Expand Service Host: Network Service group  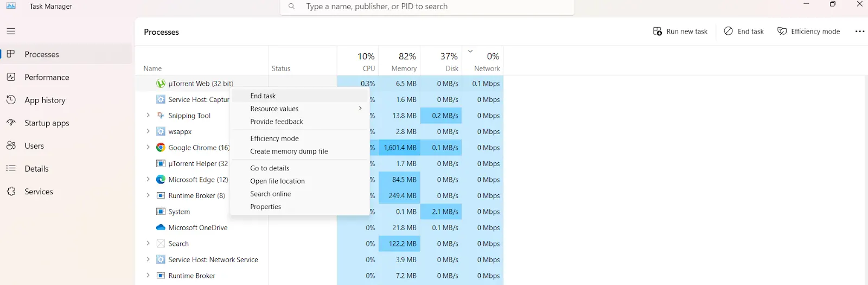[x=148, y=259]
